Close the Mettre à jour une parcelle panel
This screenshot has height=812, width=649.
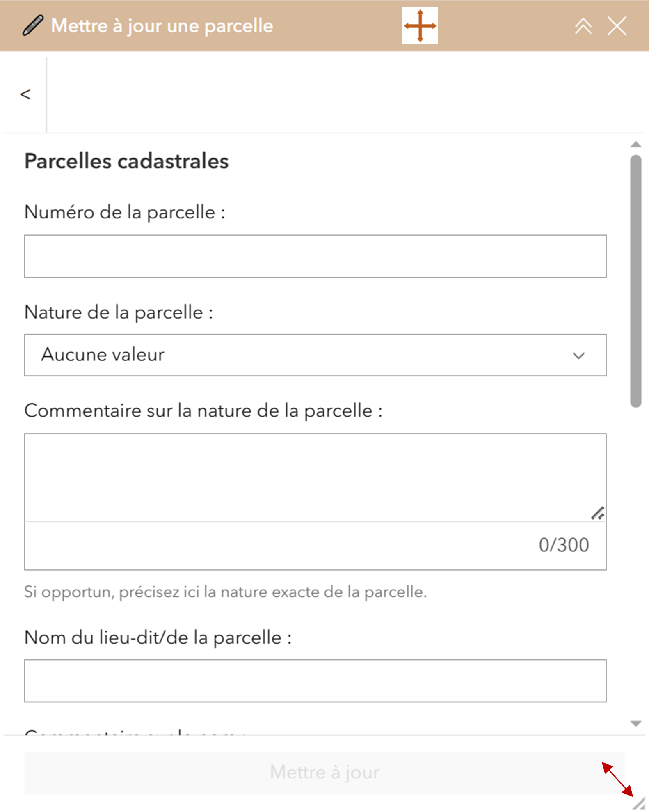coord(617,26)
